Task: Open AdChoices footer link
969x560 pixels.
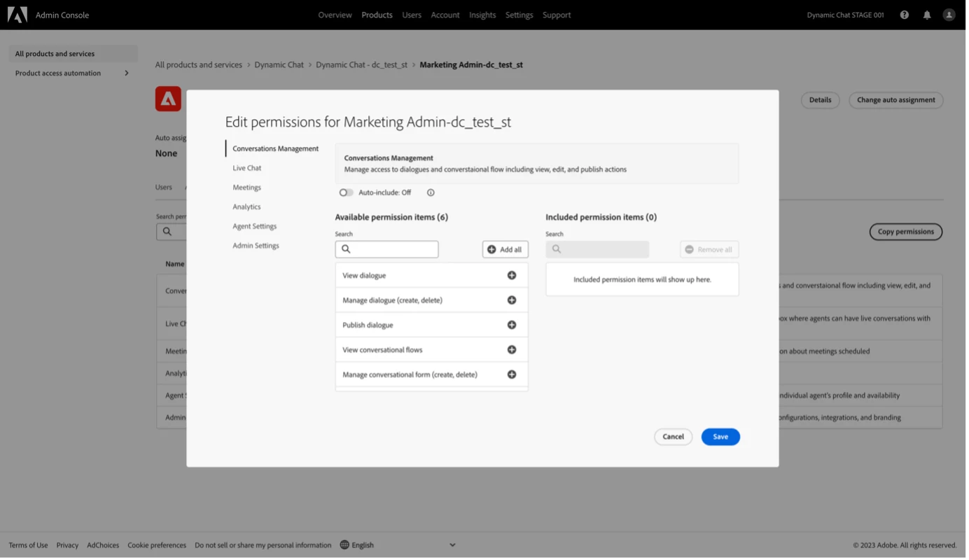Action: click(x=104, y=547)
